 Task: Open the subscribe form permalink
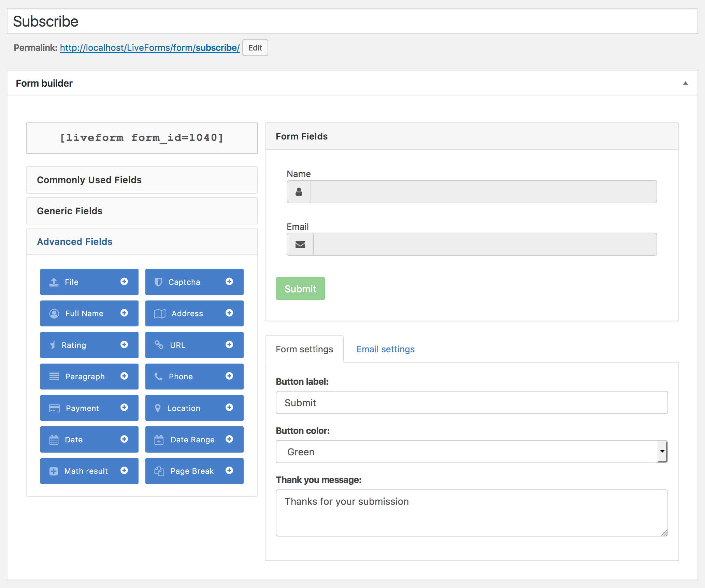[150, 48]
